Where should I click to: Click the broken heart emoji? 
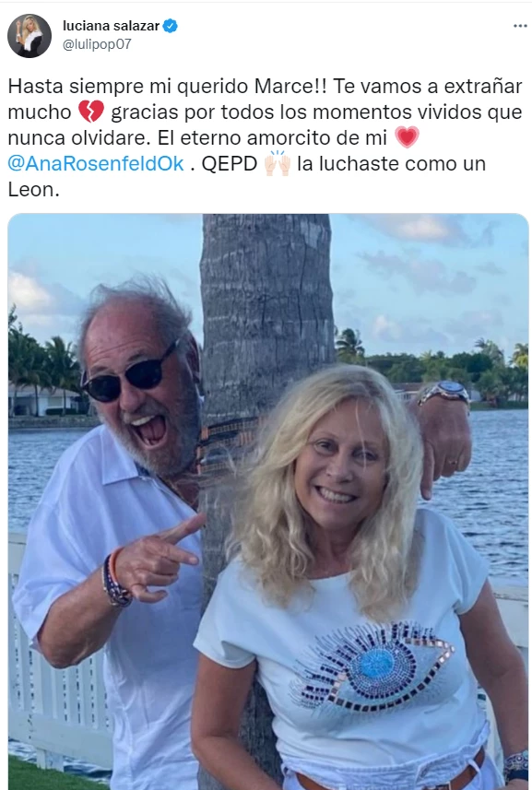[x=91, y=112]
